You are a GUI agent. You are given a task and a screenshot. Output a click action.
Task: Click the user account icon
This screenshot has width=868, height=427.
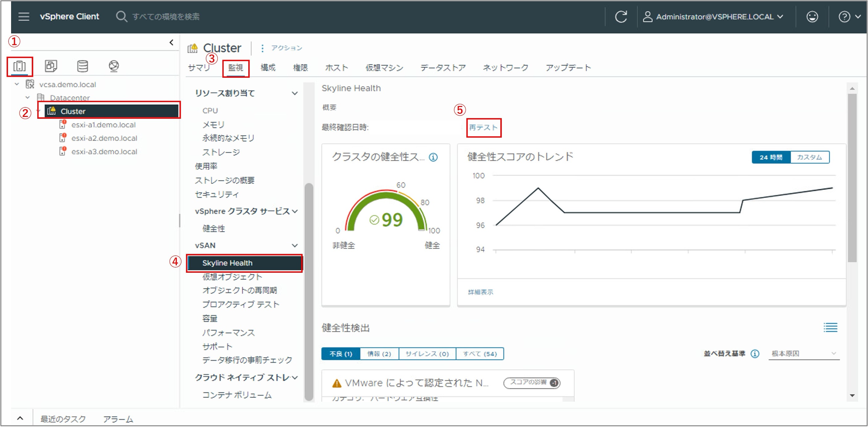click(x=647, y=17)
